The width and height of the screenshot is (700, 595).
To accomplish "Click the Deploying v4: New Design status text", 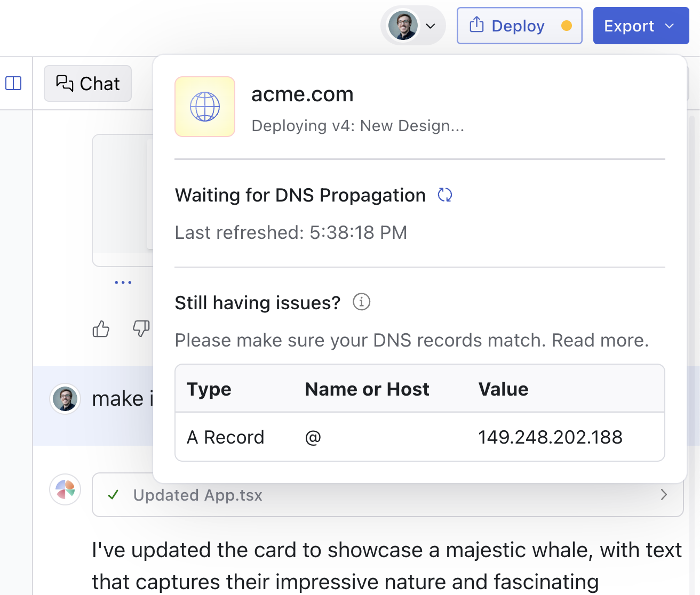I will click(357, 126).
